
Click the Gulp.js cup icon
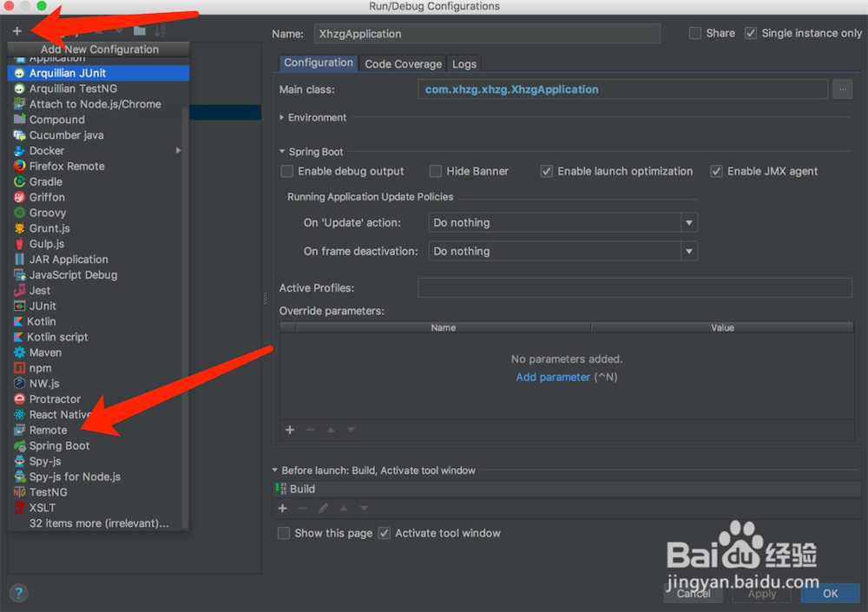[x=19, y=244]
